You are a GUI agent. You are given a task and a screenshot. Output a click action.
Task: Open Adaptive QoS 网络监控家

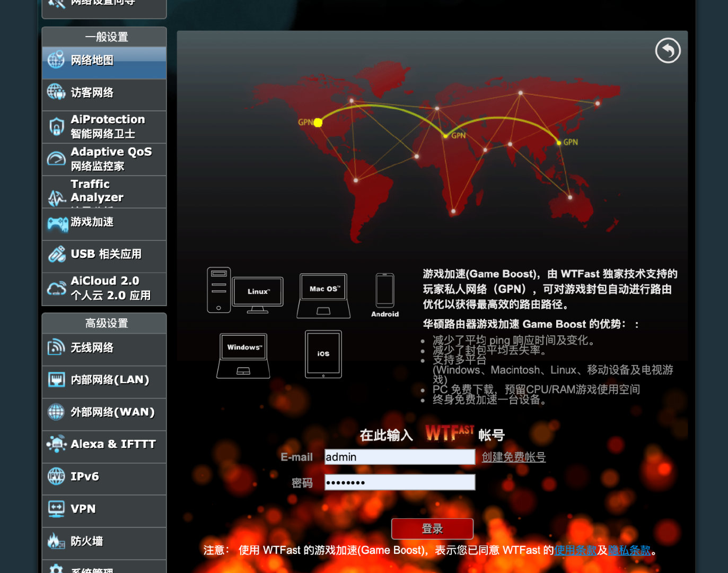tap(104, 159)
